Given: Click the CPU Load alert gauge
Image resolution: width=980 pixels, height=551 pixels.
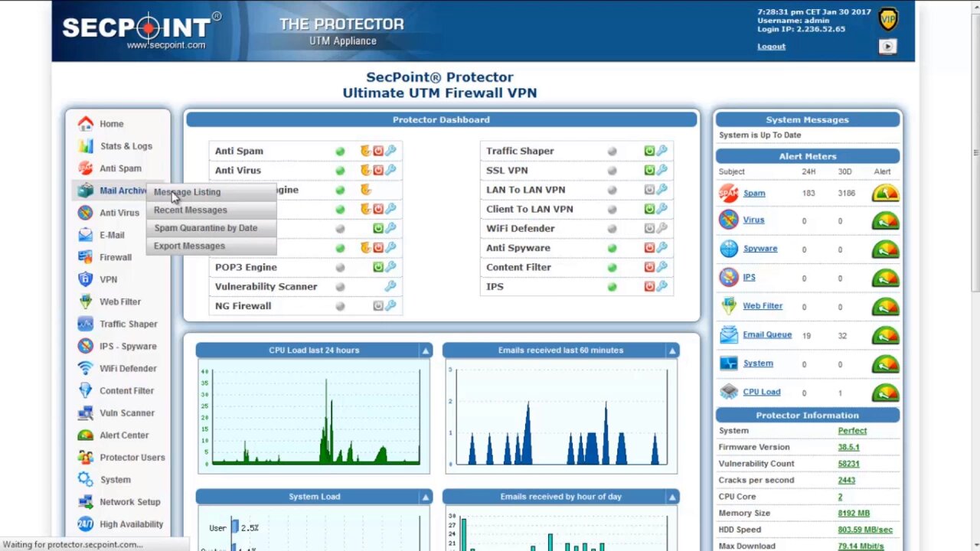Looking at the screenshot, I should pos(886,393).
